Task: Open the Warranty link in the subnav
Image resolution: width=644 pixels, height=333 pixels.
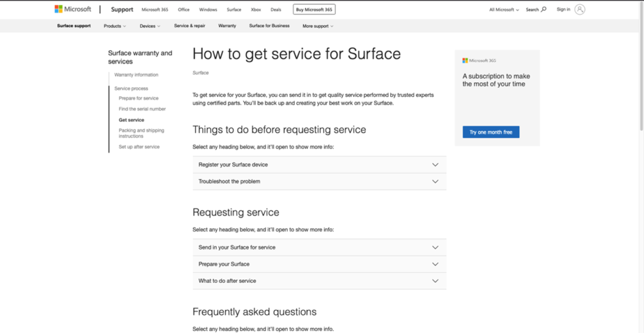Action: [227, 25]
